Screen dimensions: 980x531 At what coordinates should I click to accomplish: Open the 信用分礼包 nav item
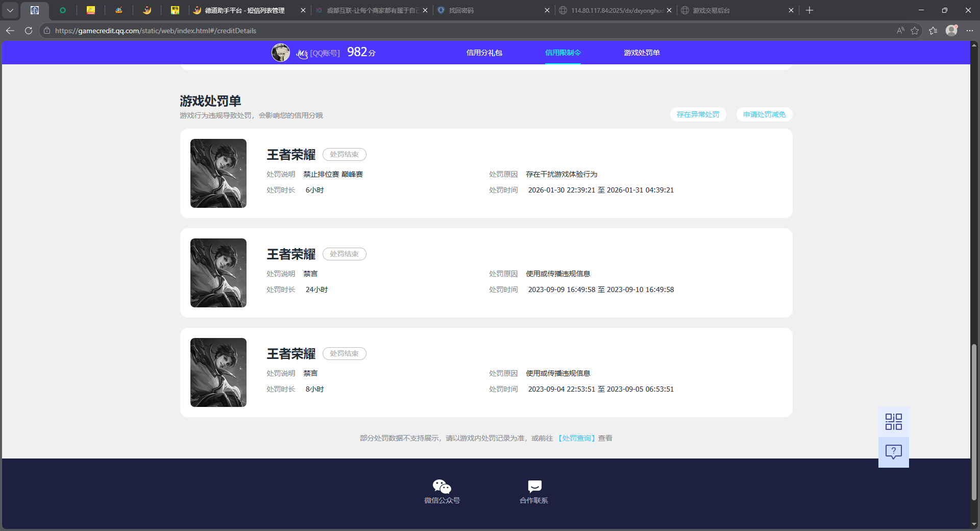click(x=484, y=53)
